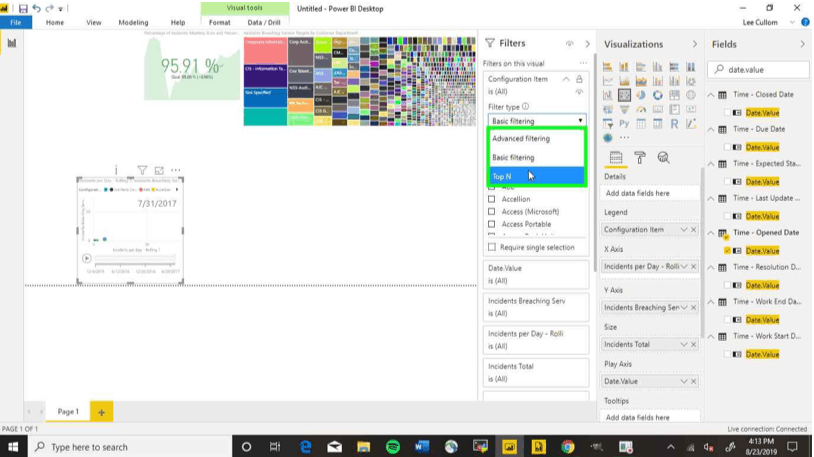The width and height of the screenshot is (814, 457).
Task: Click the filter icon on scatter visual
Action: pos(142,170)
